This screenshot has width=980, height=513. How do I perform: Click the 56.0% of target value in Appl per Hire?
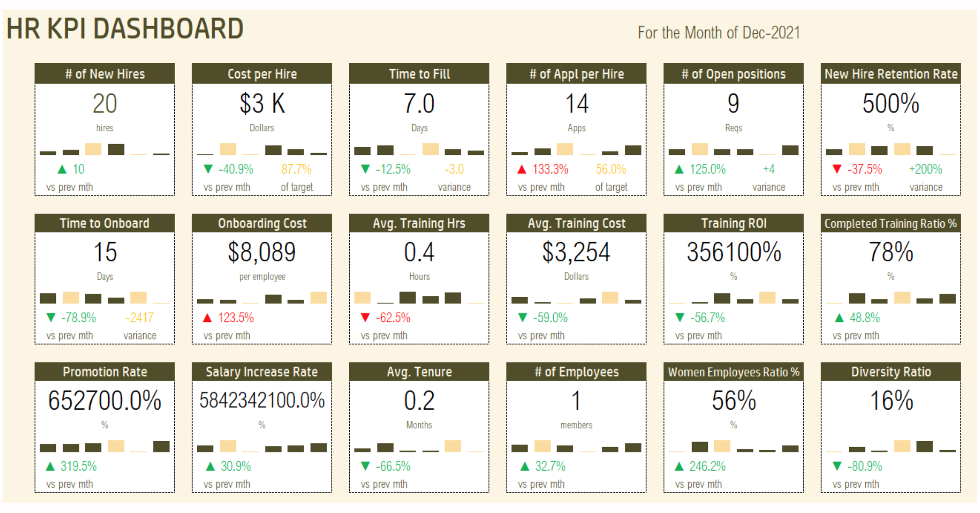click(x=611, y=169)
